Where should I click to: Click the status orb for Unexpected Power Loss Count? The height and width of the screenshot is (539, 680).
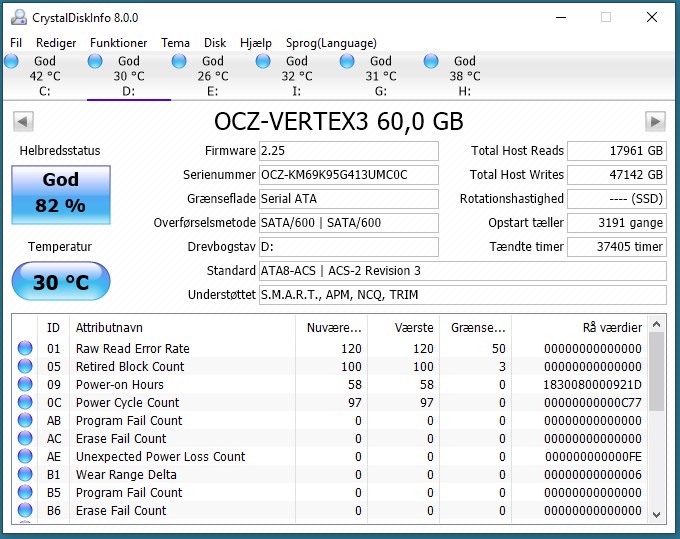[x=25, y=456]
